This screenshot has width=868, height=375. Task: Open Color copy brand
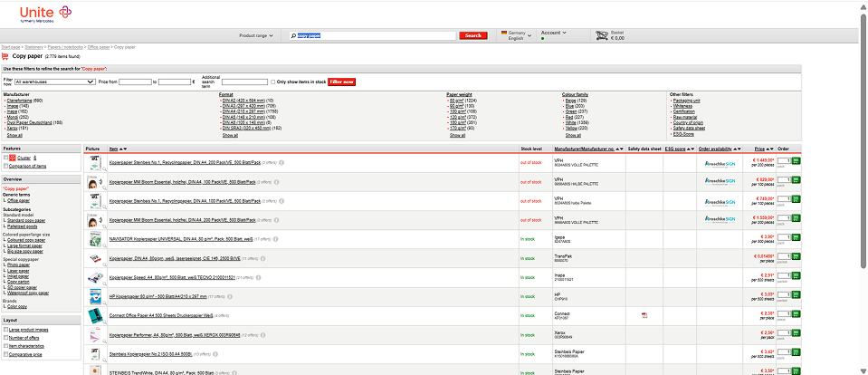(x=16, y=306)
